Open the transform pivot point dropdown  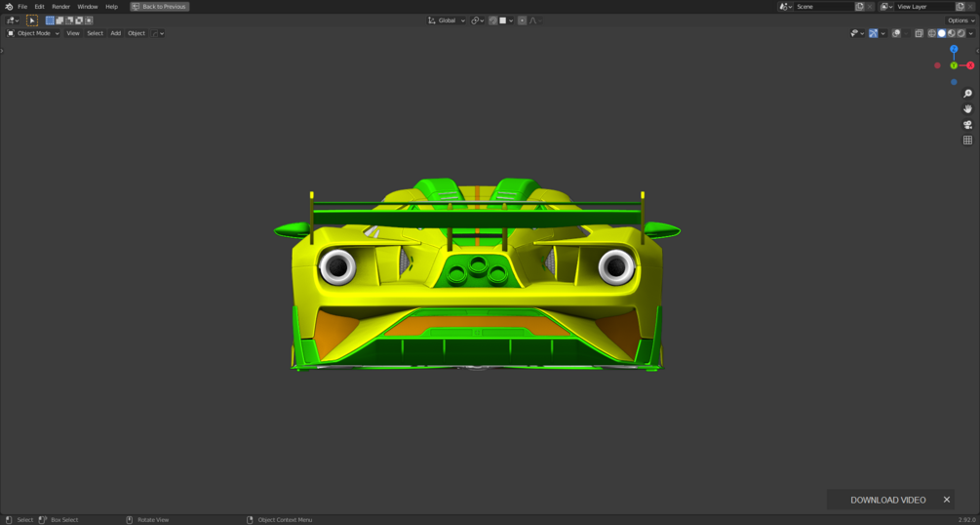(x=478, y=20)
